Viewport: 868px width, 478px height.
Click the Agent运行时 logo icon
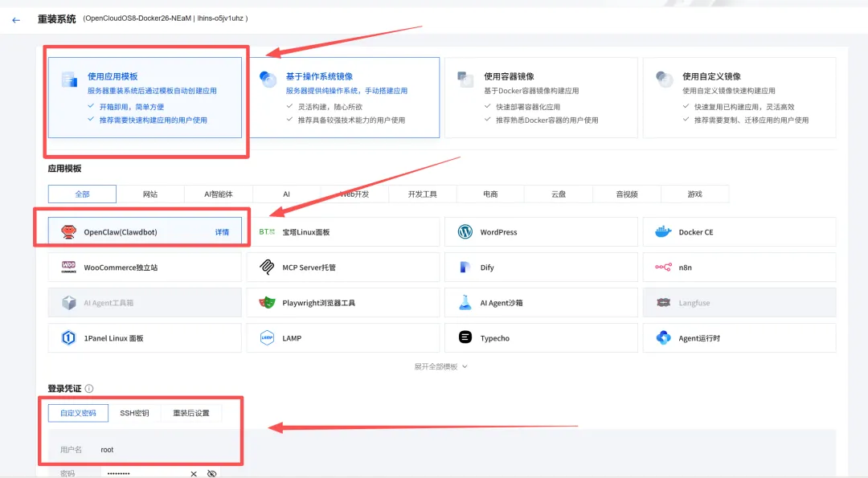pyautogui.click(x=663, y=337)
